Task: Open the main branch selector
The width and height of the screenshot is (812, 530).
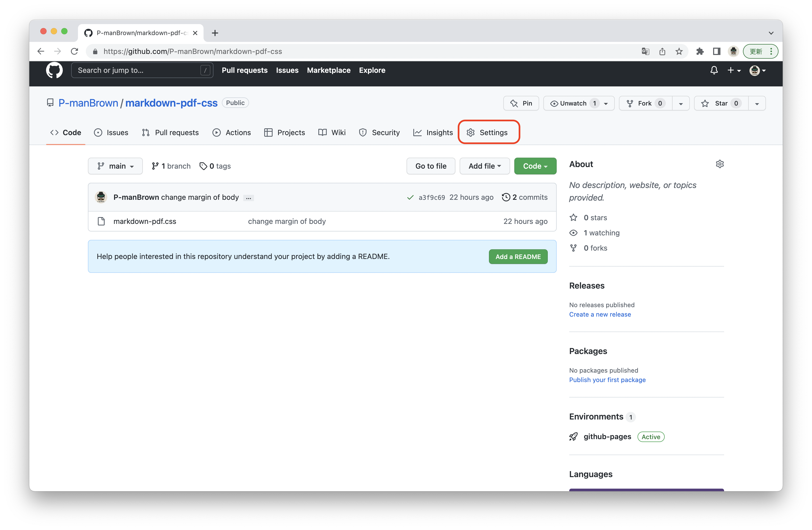Action: pyautogui.click(x=115, y=166)
